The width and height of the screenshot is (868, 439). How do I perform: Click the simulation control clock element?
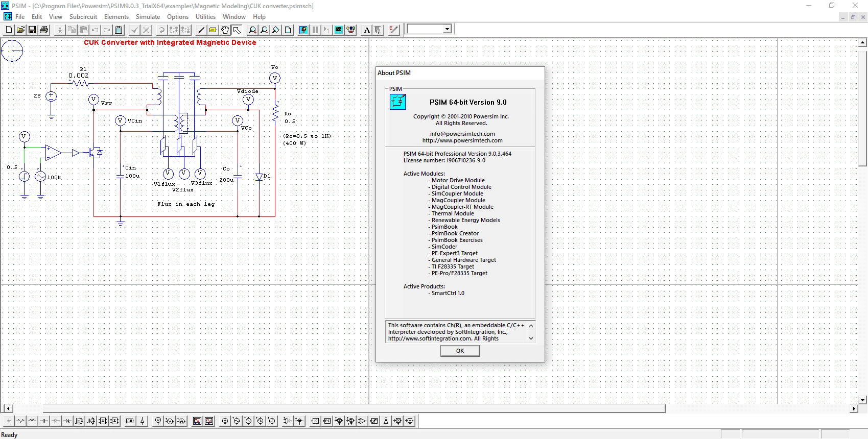point(12,51)
